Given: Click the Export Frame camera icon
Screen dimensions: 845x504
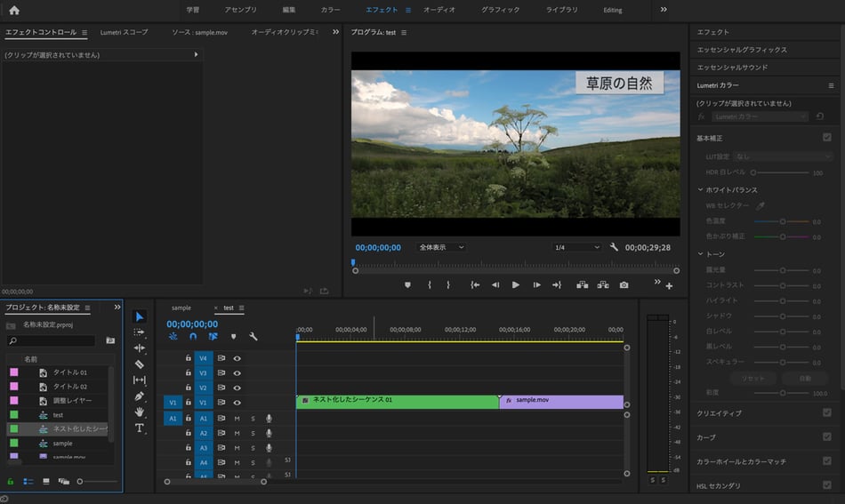Looking at the screenshot, I should point(624,285).
